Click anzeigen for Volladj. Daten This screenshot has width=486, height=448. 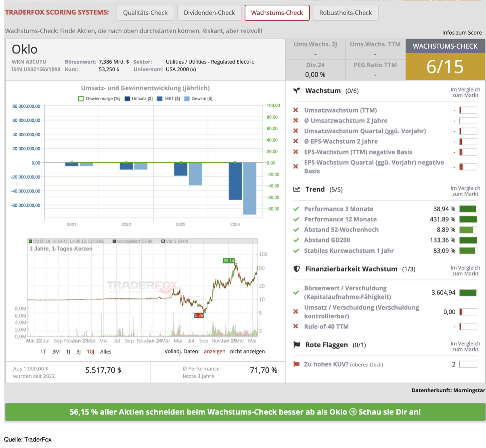point(215,352)
